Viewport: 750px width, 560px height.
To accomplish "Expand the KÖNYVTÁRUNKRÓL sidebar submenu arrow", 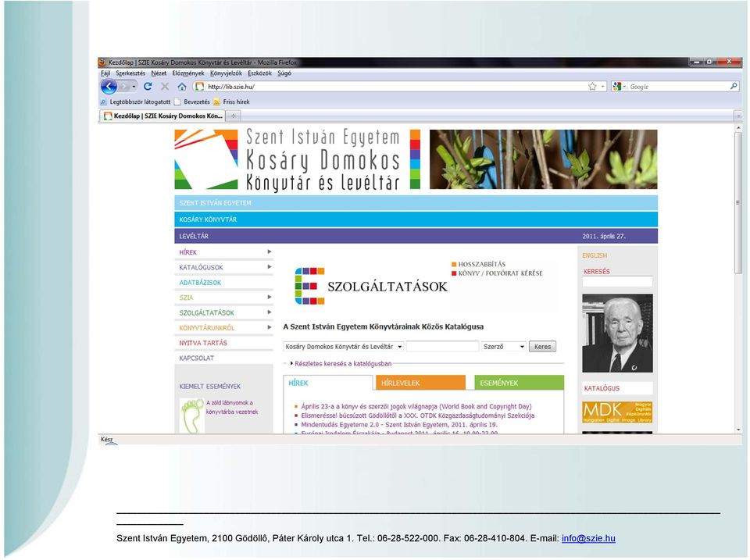I will pos(270,327).
